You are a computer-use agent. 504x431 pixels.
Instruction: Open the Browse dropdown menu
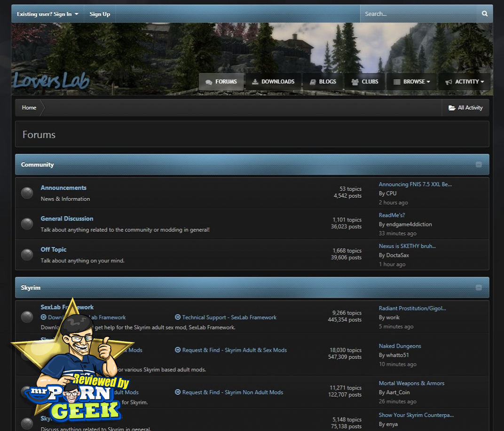412,82
